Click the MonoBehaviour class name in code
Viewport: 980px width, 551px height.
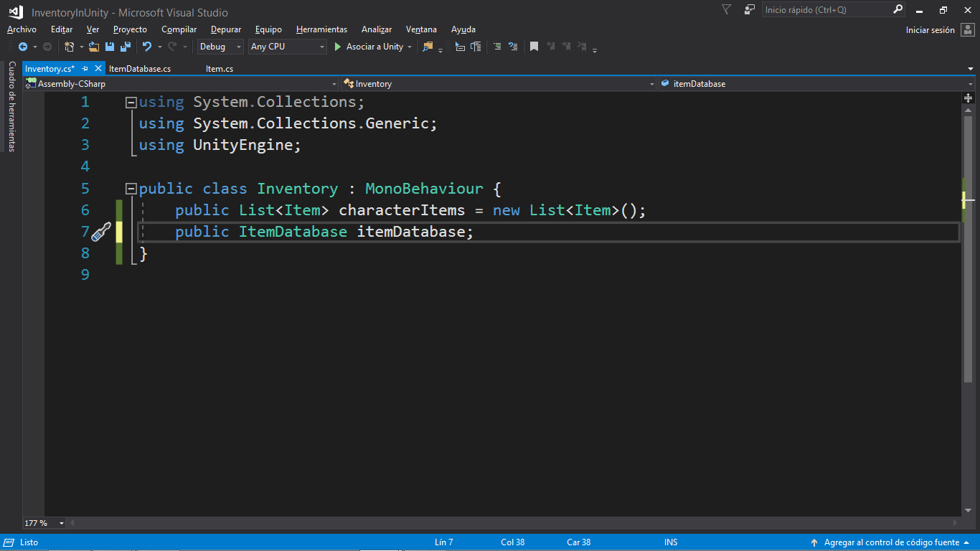(x=424, y=189)
